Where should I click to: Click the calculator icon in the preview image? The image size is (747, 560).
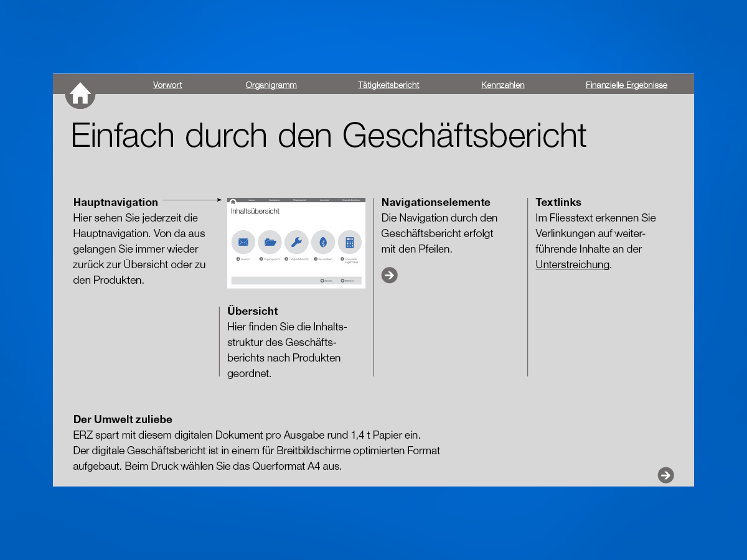[349, 242]
